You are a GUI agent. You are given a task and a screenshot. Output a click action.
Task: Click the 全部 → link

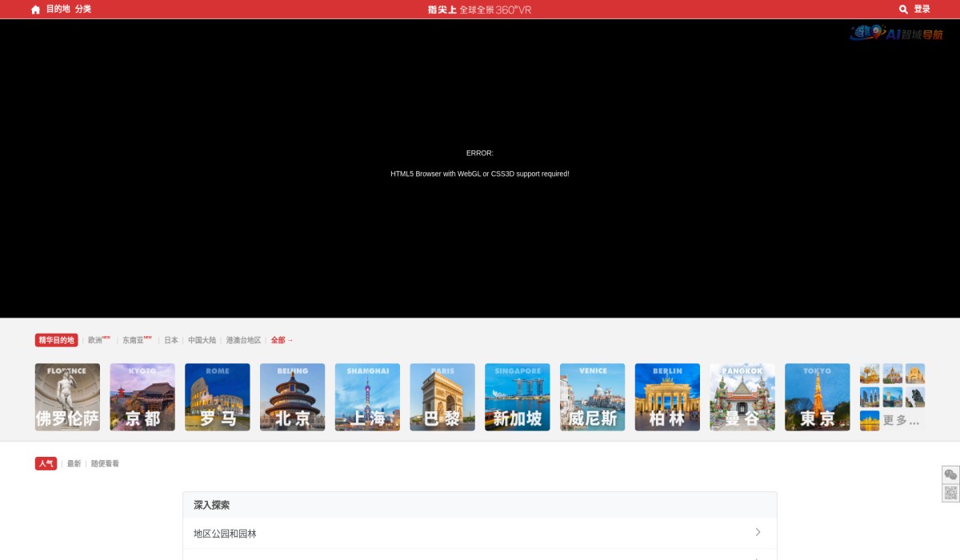point(282,340)
